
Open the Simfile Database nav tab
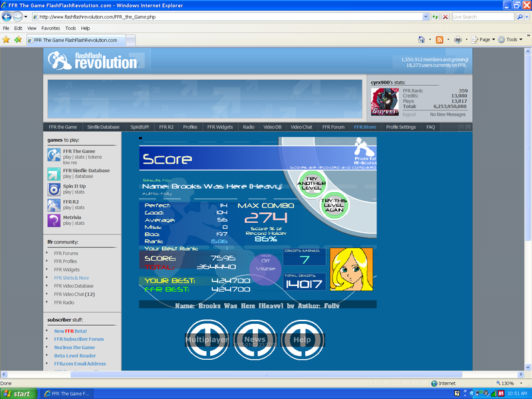[x=103, y=126]
